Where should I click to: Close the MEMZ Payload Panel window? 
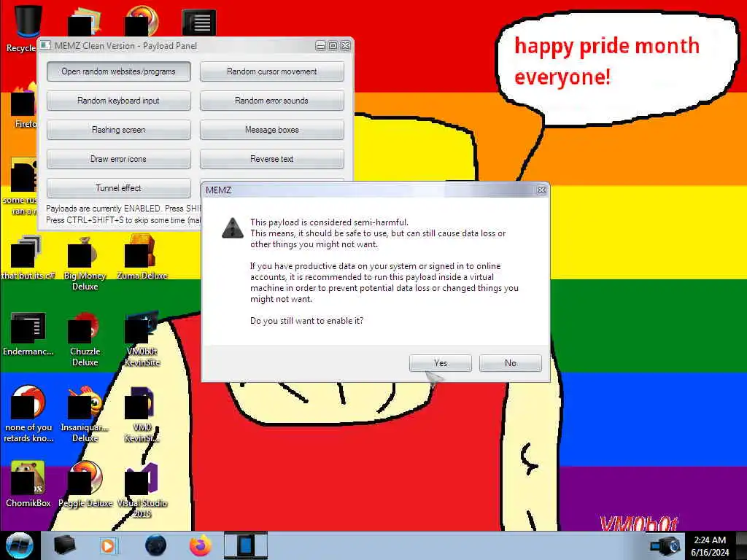pos(345,46)
